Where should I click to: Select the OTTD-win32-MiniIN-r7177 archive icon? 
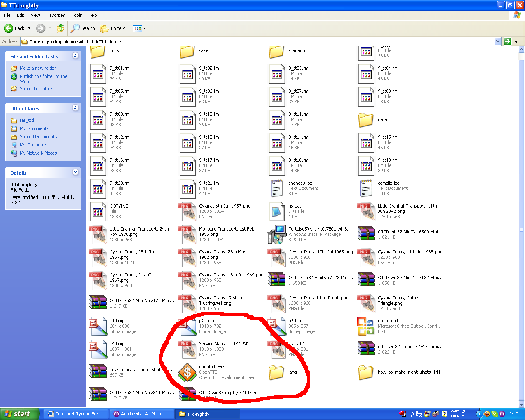click(98, 303)
